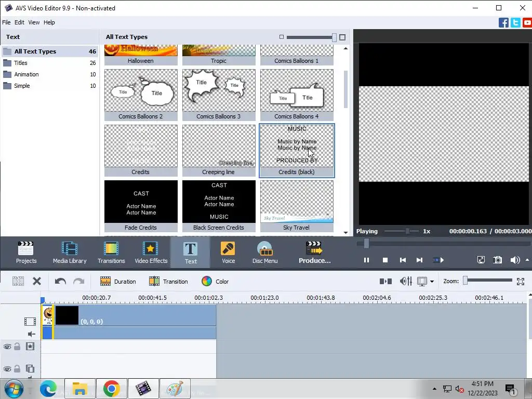Image resolution: width=532 pixels, height=399 pixels.
Task: Select All Text Types category
Action: (49, 51)
